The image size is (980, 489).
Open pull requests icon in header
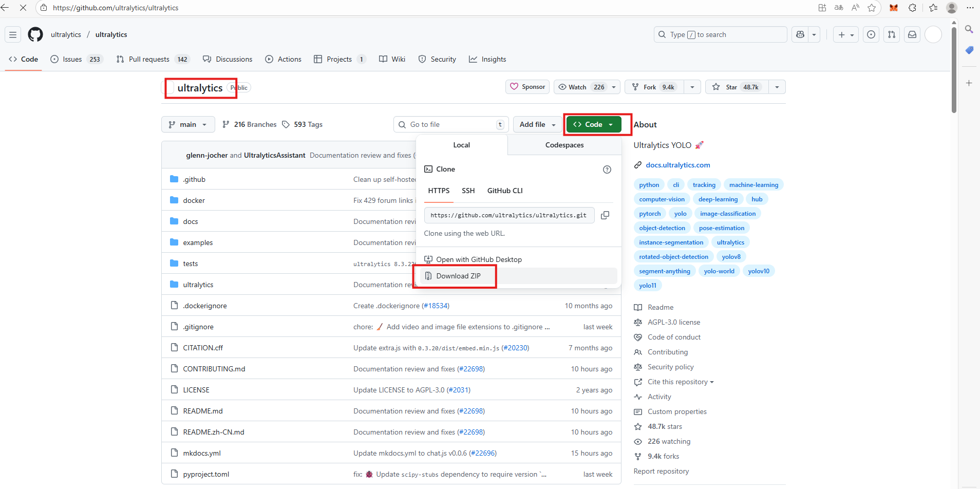point(892,34)
